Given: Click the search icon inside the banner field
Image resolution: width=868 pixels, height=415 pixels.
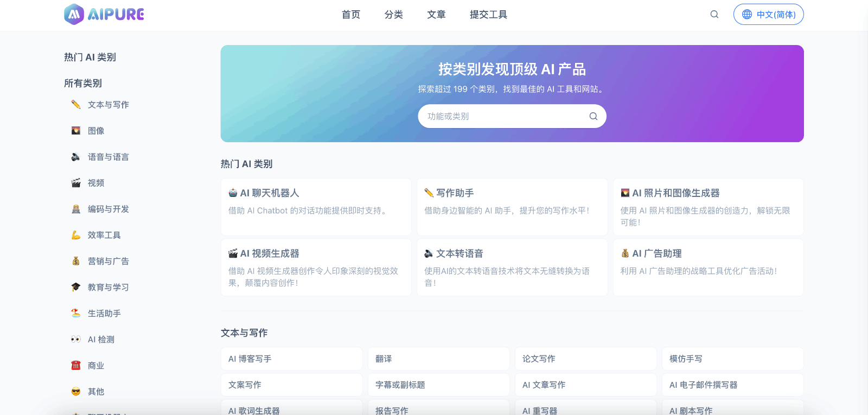Looking at the screenshot, I should [x=593, y=116].
